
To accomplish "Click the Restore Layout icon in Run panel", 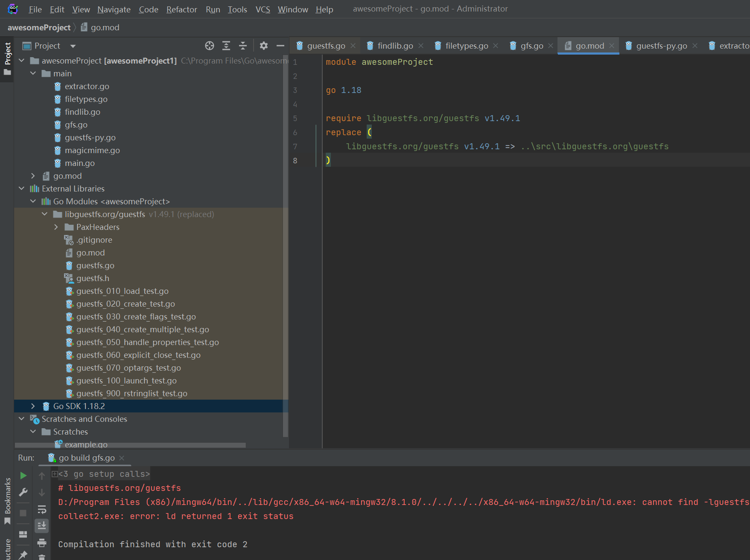I will pyautogui.click(x=23, y=534).
